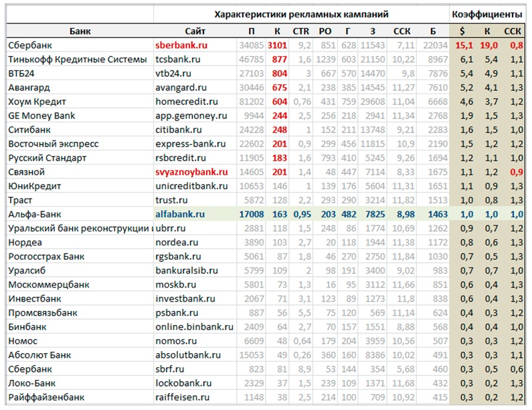Click the highlighted 'alfabank.ru' cell
The image size is (532, 410).
pyautogui.click(x=195, y=214)
